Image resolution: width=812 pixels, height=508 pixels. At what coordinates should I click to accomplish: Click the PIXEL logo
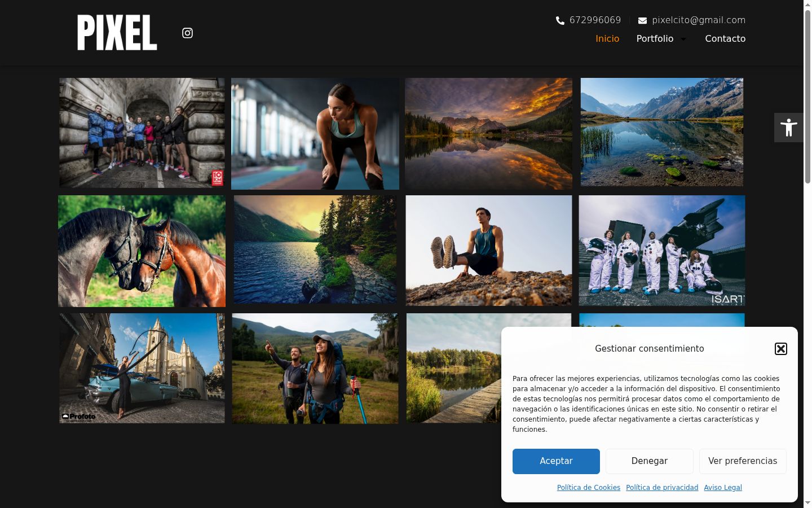point(117,33)
